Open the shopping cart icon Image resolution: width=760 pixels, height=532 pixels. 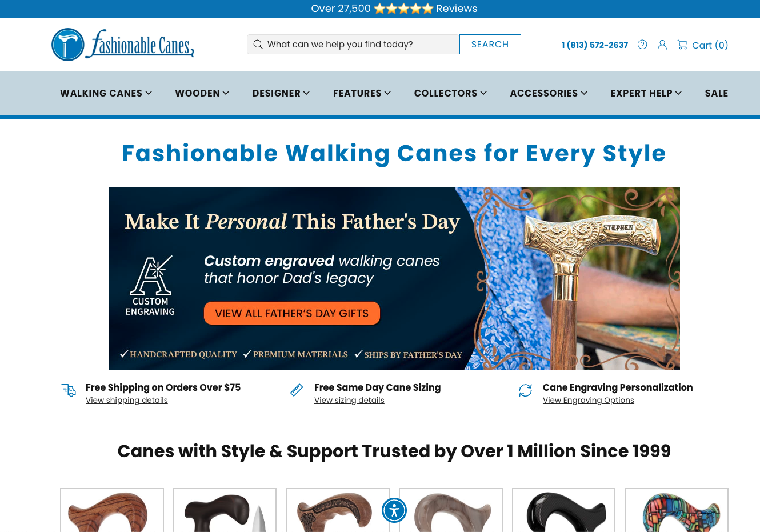pyautogui.click(x=682, y=45)
